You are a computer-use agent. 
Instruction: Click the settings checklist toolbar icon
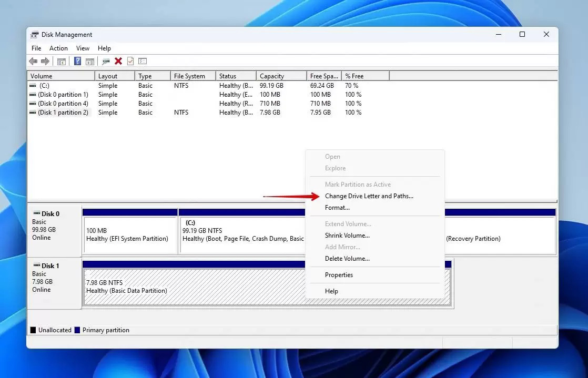(143, 62)
